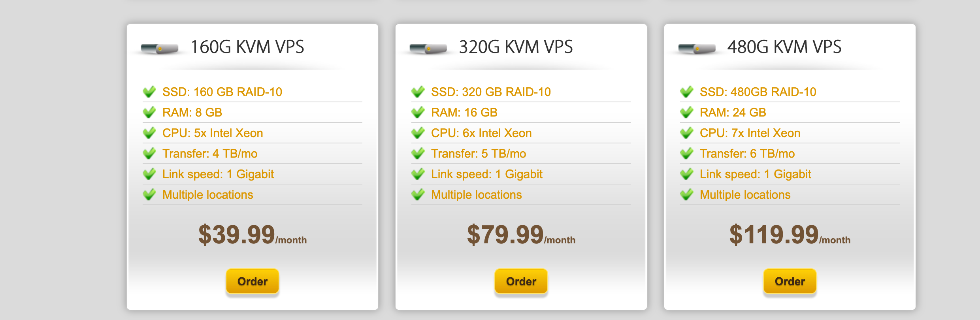Order the 320G KVM VPS plan
The image size is (980, 320).
[521, 281]
